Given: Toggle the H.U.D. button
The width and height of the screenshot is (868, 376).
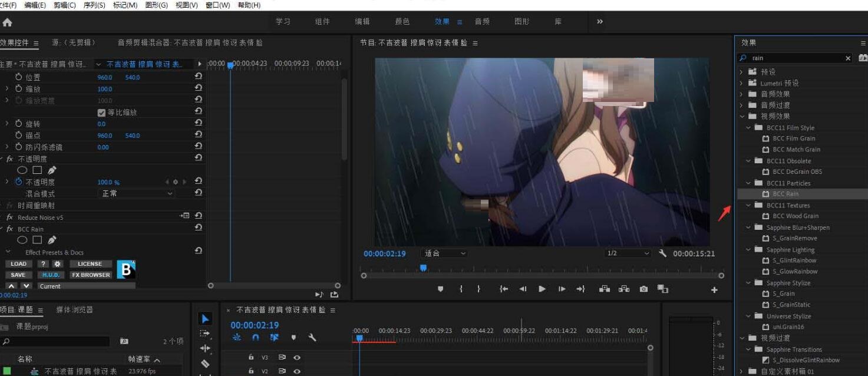Looking at the screenshot, I should point(51,275).
